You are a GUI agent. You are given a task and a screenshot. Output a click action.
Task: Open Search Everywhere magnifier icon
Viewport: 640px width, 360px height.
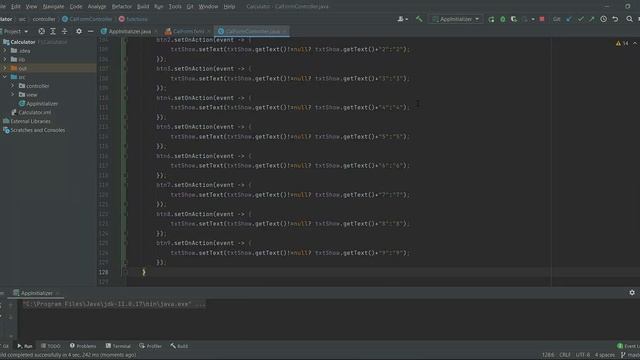[629, 19]
